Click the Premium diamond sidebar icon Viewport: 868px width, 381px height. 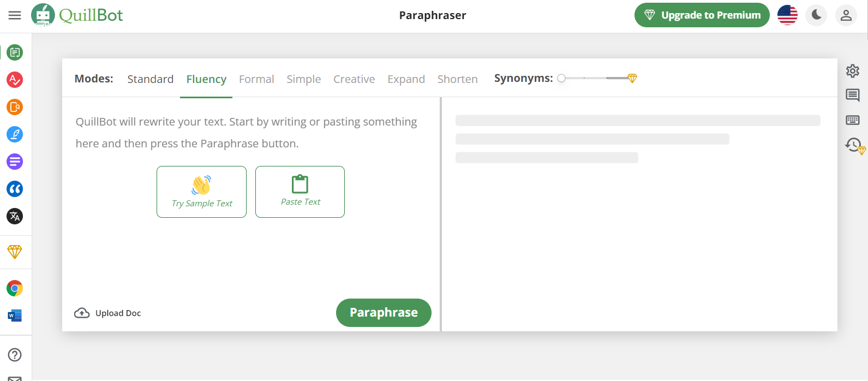(15, 252)
